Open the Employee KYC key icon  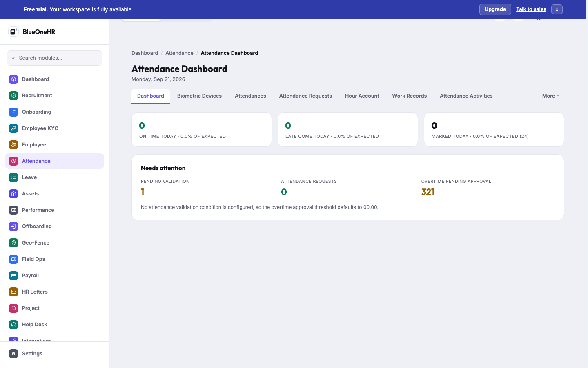[13, 128]
